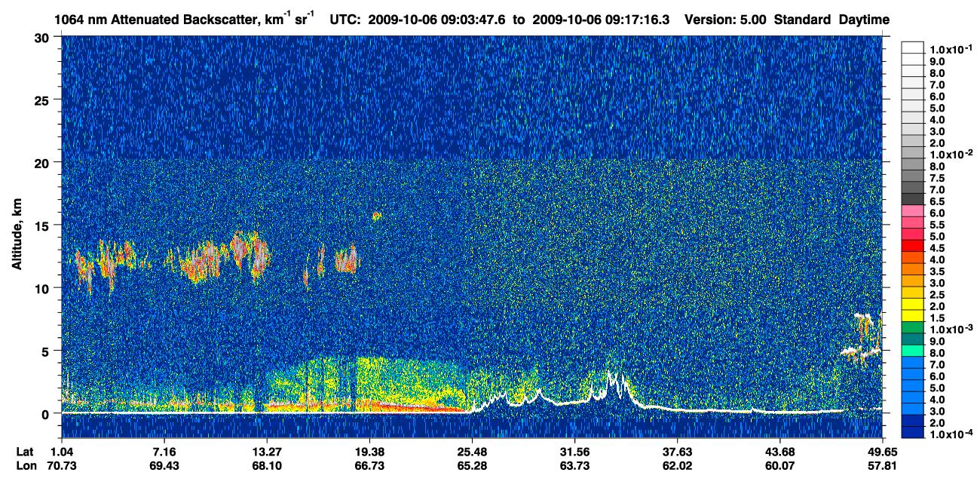The height and width of the screenshot is (503, 980).
Task: Click the small isolated cloud near 16 km altitude
Action: pos(376,216)
